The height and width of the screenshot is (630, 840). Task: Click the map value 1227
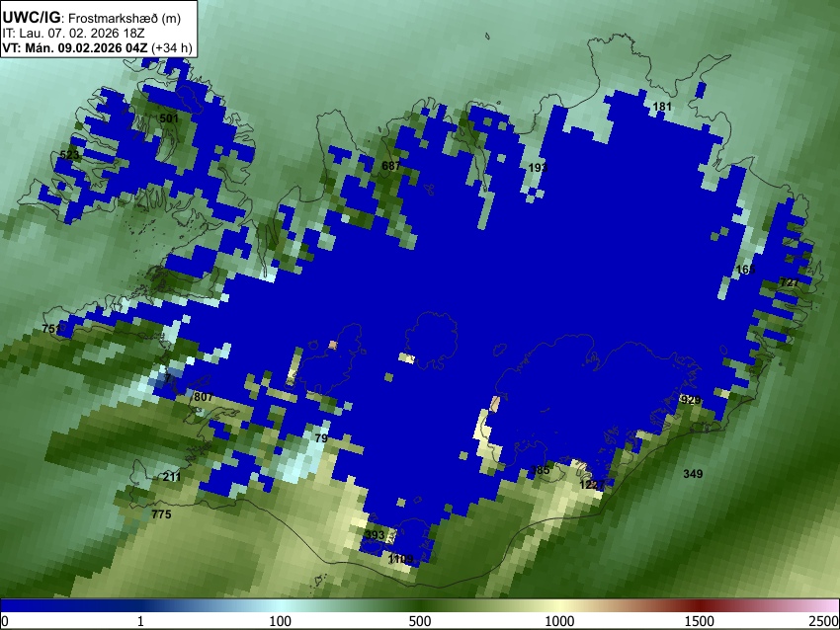(592, 485)
